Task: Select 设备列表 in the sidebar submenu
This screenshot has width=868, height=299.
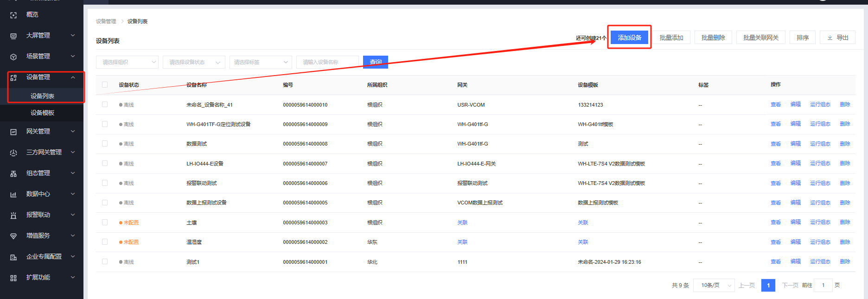Action: pyautogui.click(x=42, y=96)
